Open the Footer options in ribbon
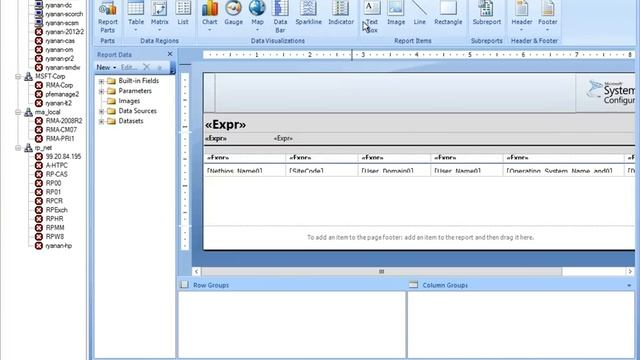Viewport: 640px width, 360px height. click(x=547, y=16)
